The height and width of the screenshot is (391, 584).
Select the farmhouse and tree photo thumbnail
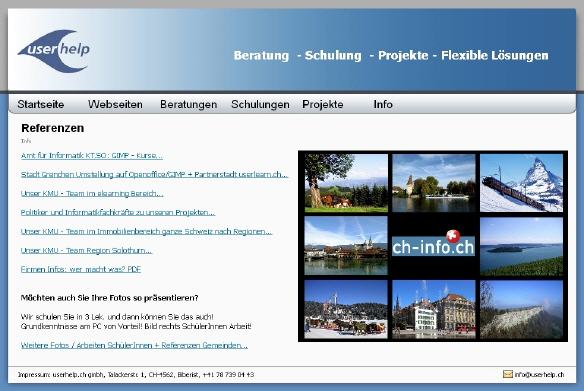click(x=346, y=183)
